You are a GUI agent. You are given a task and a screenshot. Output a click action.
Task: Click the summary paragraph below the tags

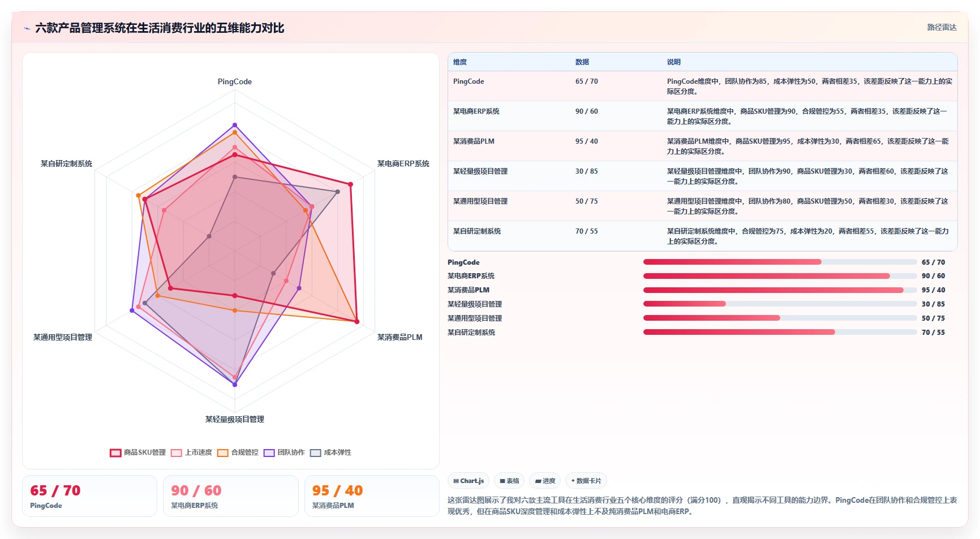[x=702, y=506]
